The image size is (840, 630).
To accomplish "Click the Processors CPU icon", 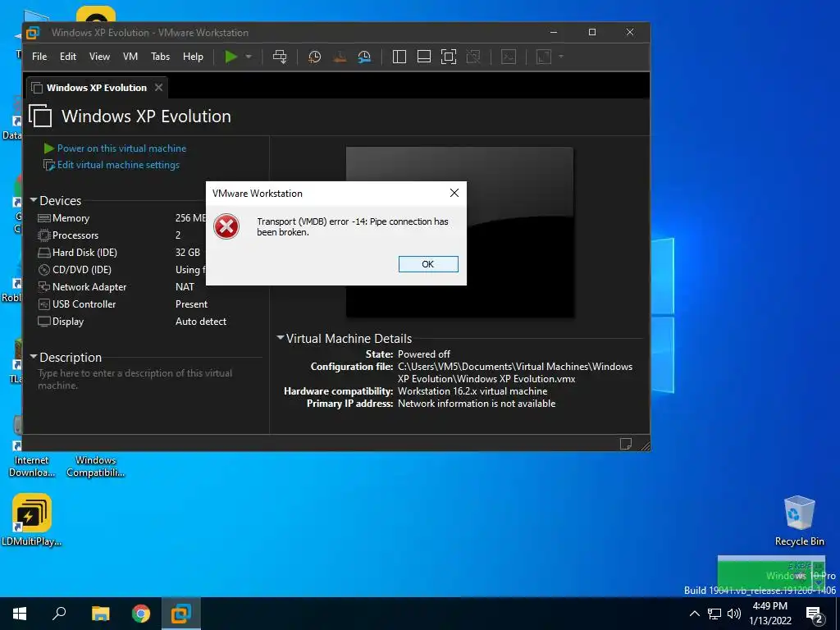I will point(44,235).
